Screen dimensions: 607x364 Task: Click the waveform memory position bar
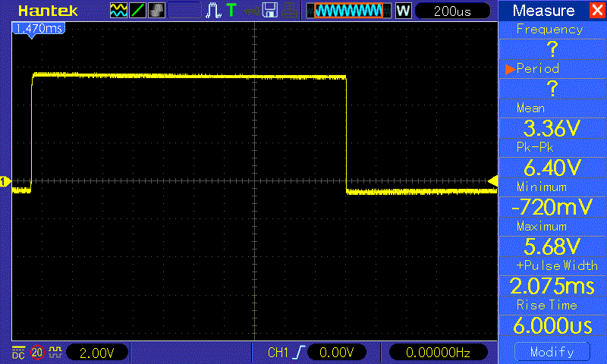pos(348,11)
